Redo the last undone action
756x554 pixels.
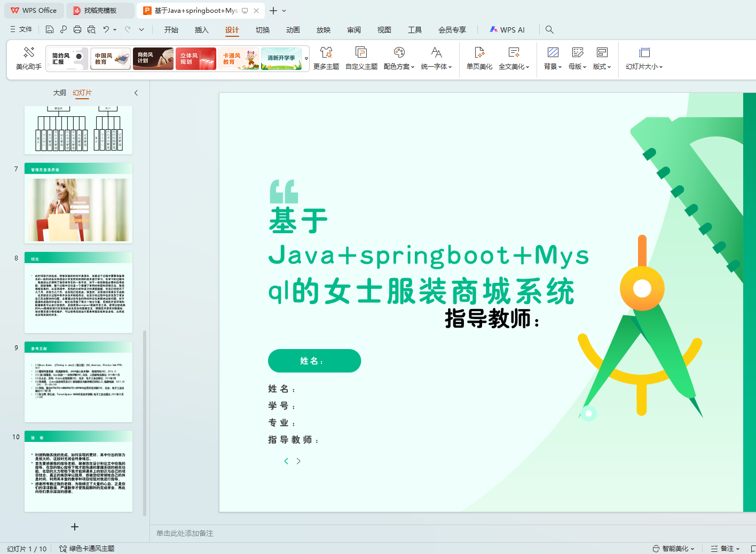pos(128,30)
